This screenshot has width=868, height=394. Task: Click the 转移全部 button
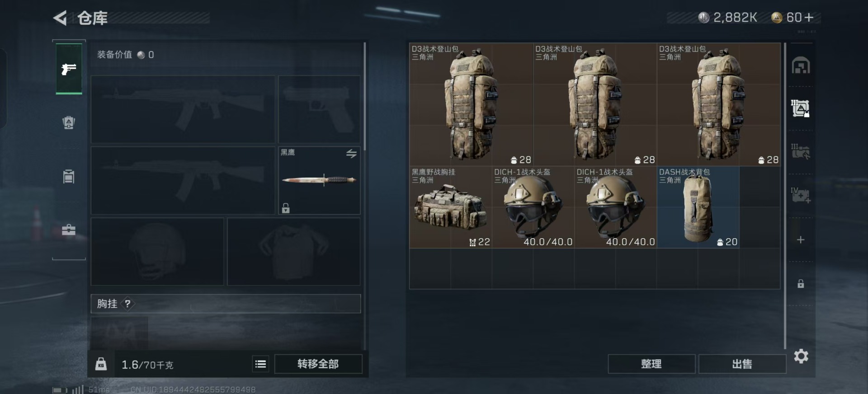[x=318, y=364]
